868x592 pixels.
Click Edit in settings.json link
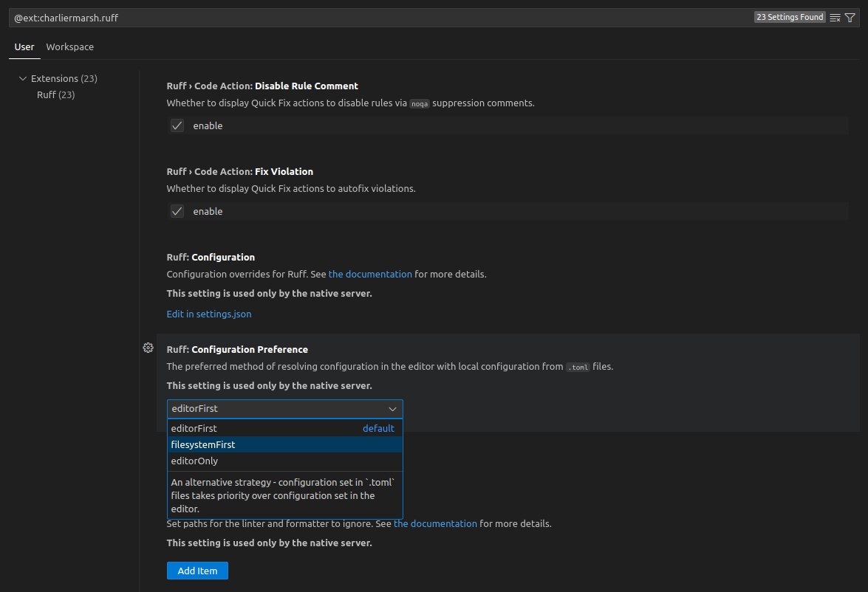click(209, 314)
